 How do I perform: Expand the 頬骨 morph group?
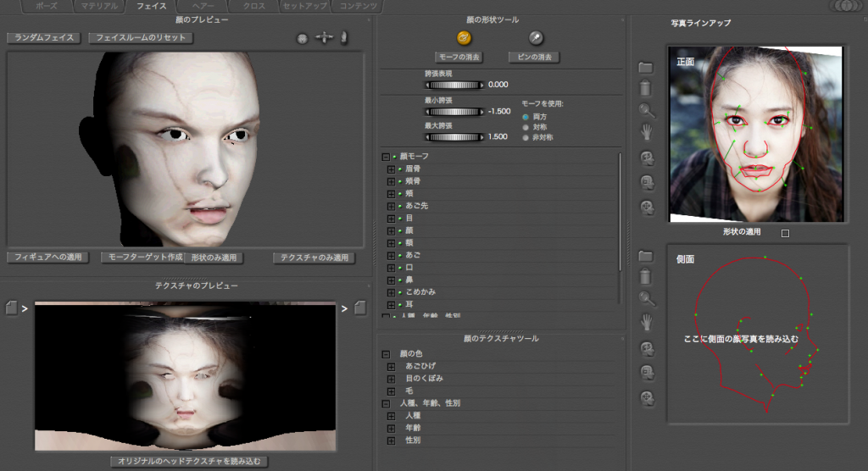point(391,181)
